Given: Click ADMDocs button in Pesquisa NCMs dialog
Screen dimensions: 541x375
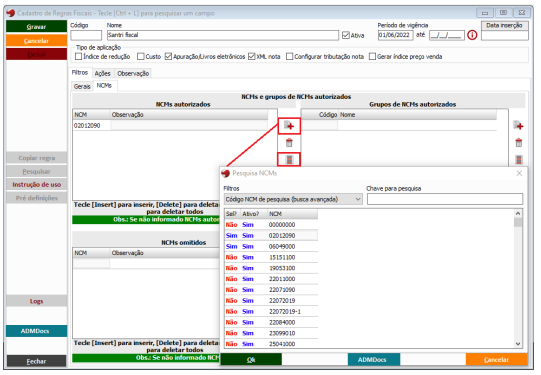Looking at the screenshot, I should tap(374, 359).
